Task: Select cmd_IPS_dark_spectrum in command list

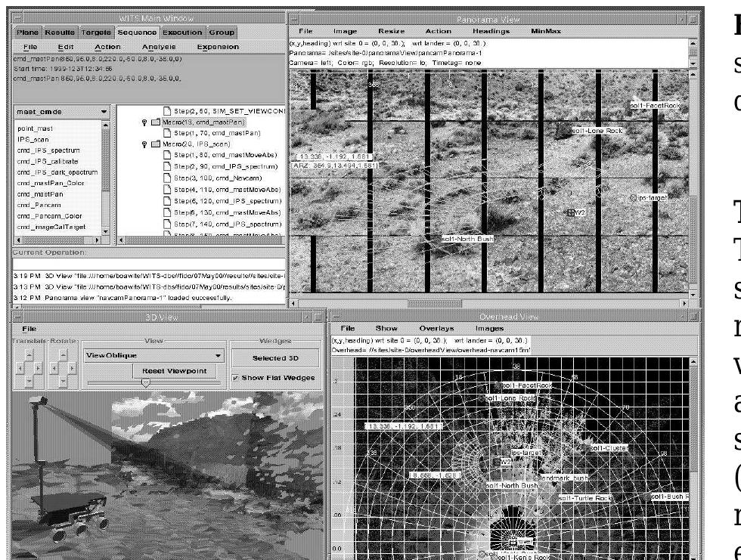Action: click(x=57, y=172)
